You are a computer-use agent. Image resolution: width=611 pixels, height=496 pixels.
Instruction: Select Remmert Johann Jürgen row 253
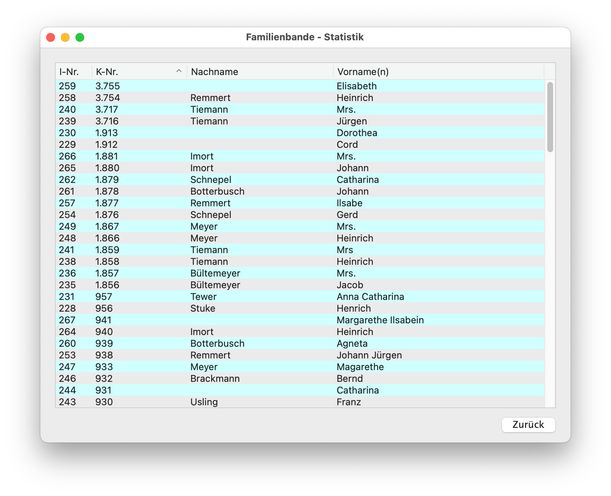click(300, 355)
